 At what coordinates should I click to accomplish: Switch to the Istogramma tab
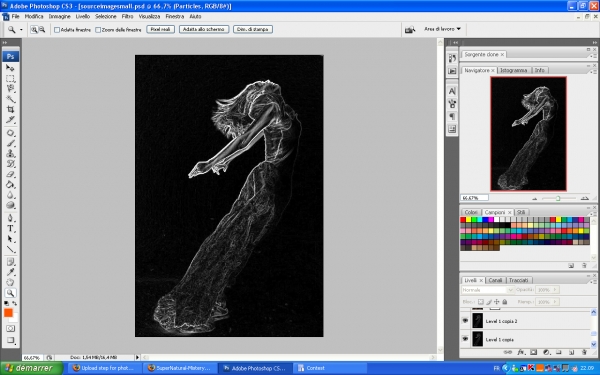pyautogui.click(x=514, y=70)
